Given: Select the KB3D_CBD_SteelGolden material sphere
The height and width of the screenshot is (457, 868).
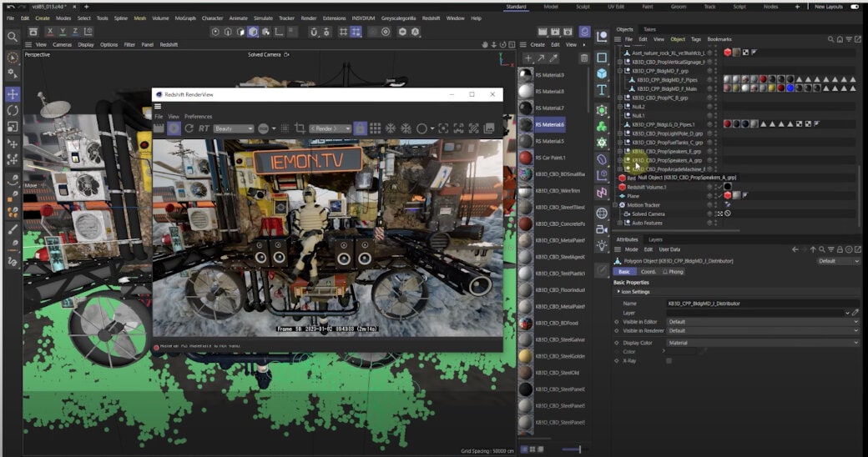Looking at the screenshot, I should tap(525, 356).
